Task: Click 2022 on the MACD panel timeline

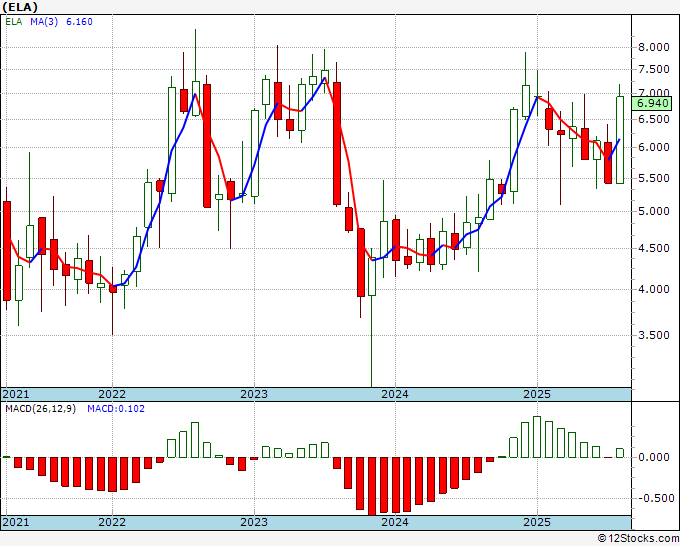Action: (x=112, y=522)
